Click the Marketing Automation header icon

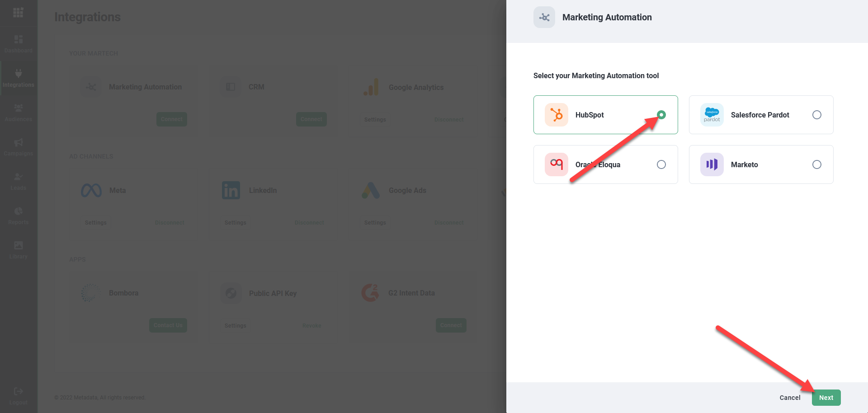(544, 17)
